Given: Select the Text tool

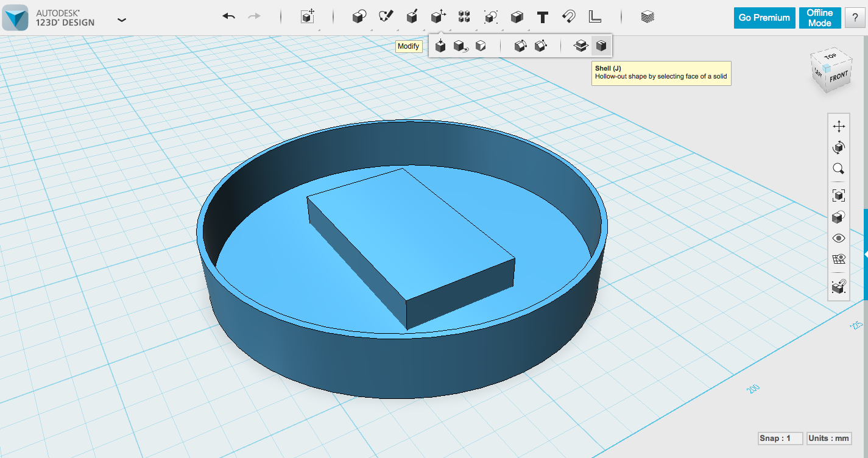Looking at the screenshot, I should point(542,17).
